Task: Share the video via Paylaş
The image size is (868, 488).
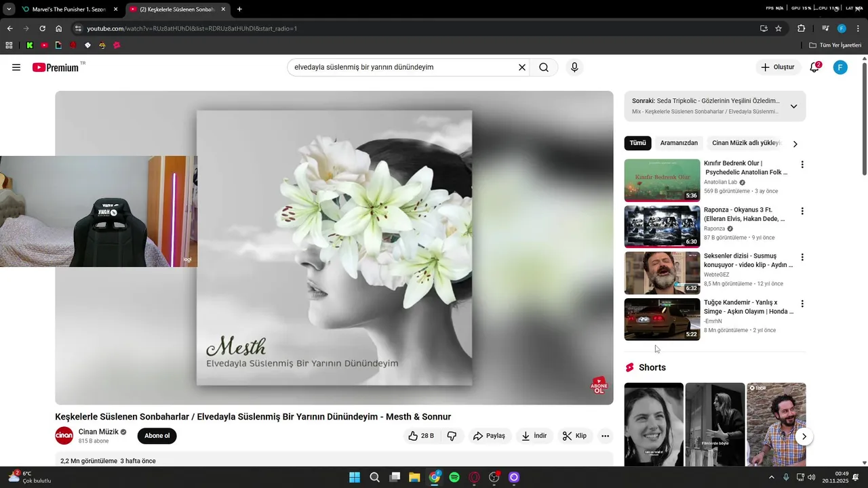Action: click(x=489, y=436)
